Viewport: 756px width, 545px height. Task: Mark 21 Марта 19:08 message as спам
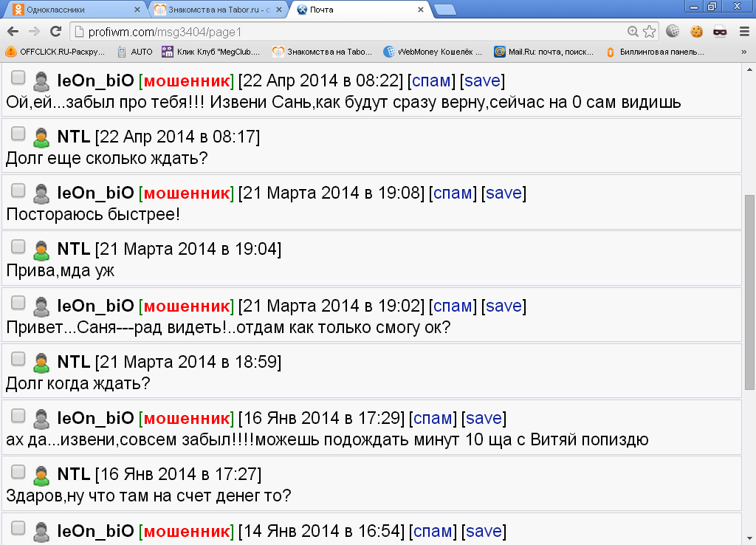pos(453,193)
